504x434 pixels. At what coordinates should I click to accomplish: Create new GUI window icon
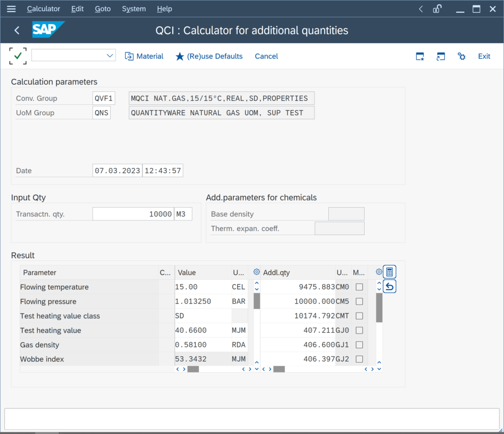point(420,56)
